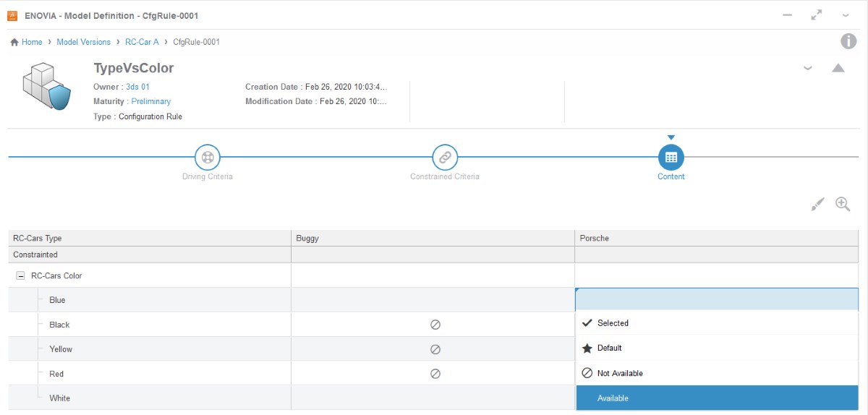Click the TypeVsColor title
Viewport: 868px width, 415px height.
coord(134,69)
